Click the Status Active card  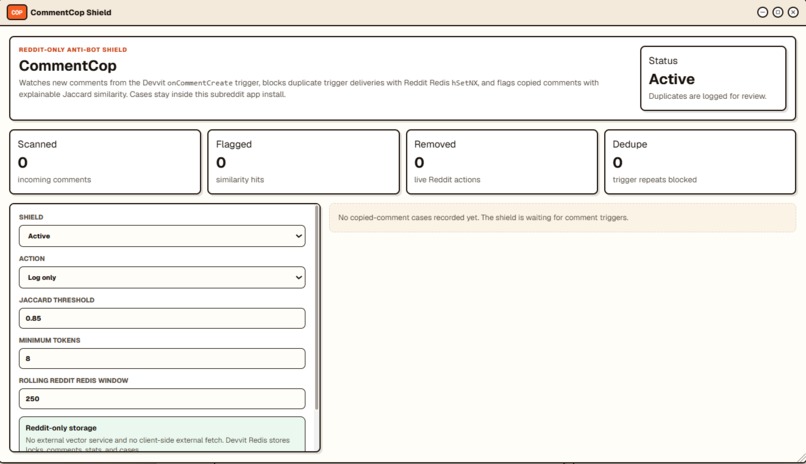(x=713, y=78)
